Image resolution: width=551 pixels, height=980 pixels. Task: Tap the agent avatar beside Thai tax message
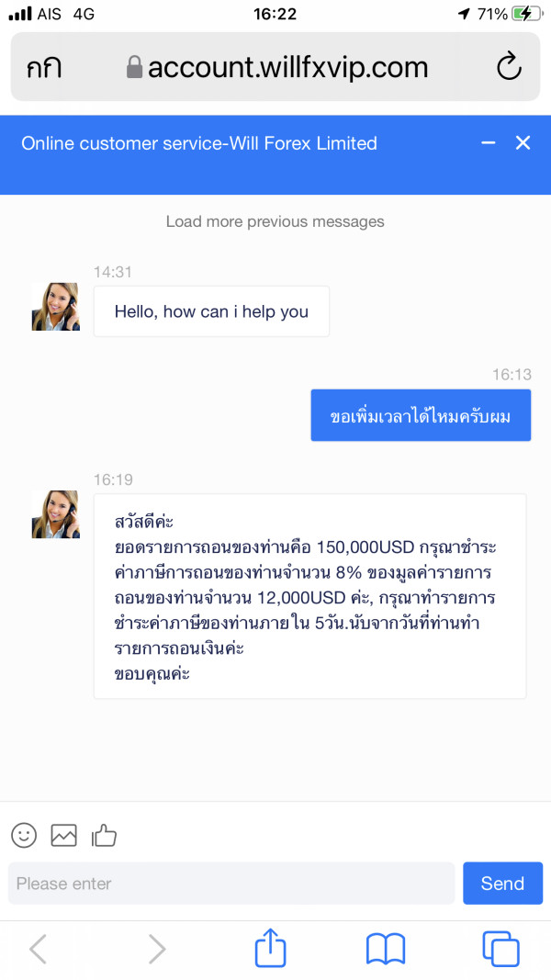55,514
